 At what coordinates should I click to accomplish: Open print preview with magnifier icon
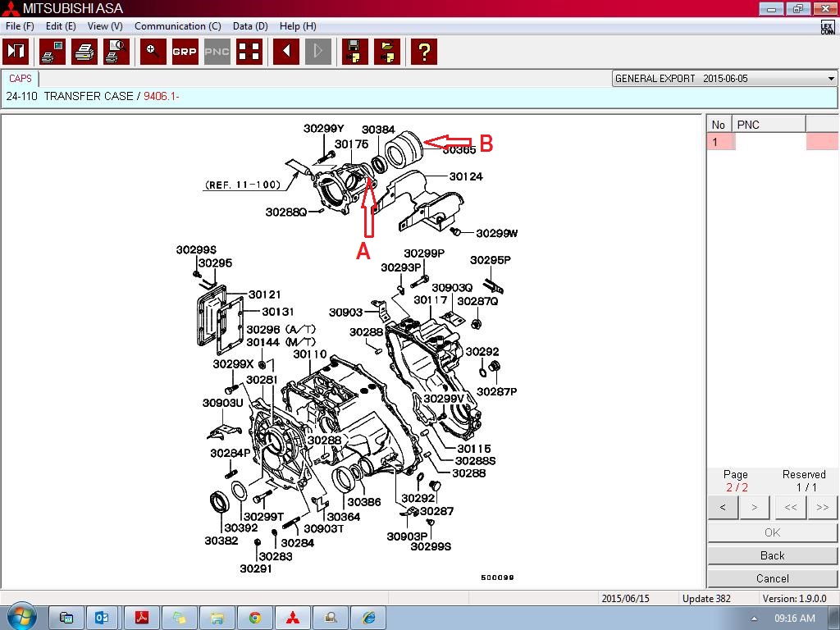pos(116,52)
